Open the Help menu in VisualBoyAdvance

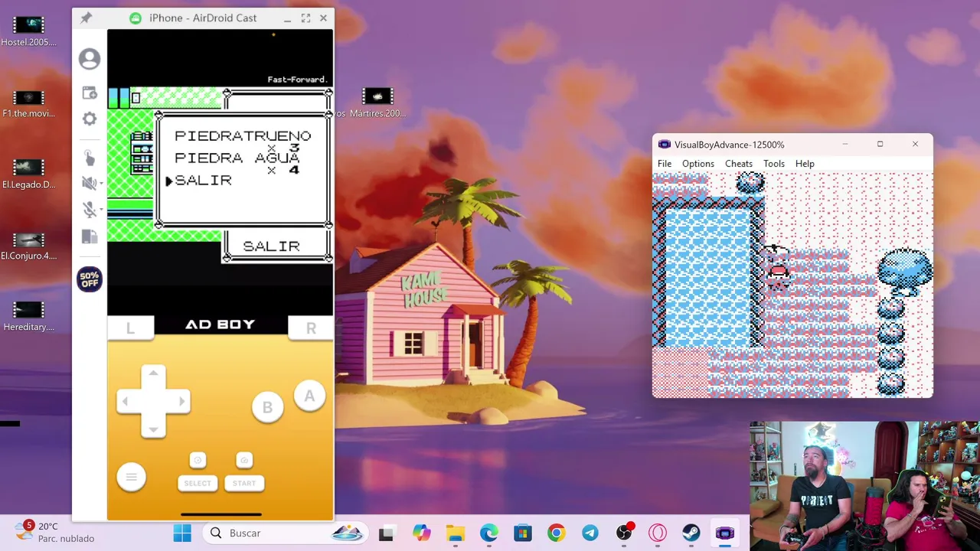coord(805,164)
